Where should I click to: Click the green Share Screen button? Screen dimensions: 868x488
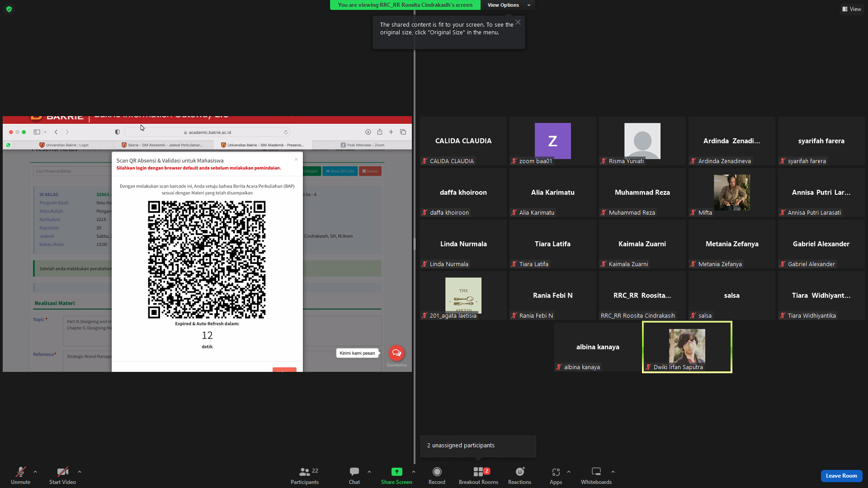(x=396, y=475)
